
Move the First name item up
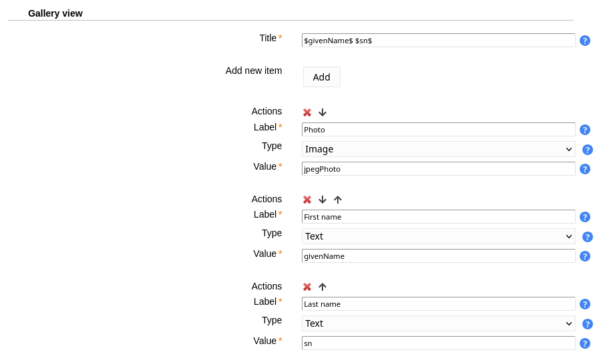338,200
